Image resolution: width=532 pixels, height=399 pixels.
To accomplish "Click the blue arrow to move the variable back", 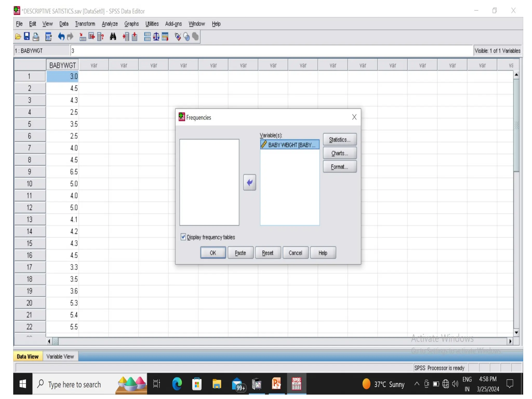I will (249, 182).
